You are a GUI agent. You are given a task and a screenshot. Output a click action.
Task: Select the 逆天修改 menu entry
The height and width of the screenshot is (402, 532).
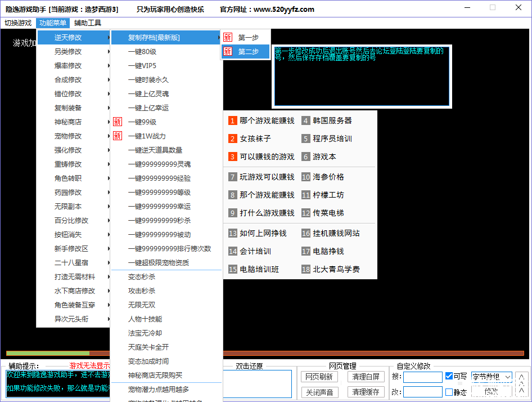point(74,37)
